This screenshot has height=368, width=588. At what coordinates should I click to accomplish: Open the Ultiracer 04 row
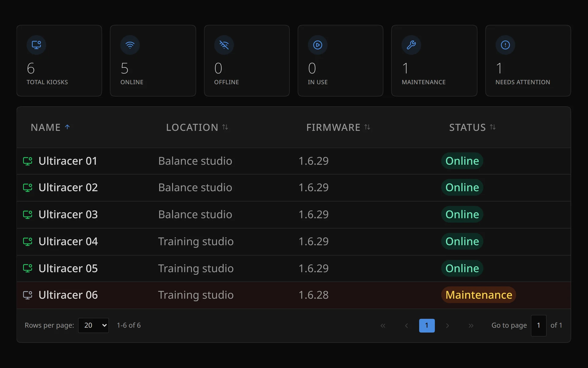(294, 242)
